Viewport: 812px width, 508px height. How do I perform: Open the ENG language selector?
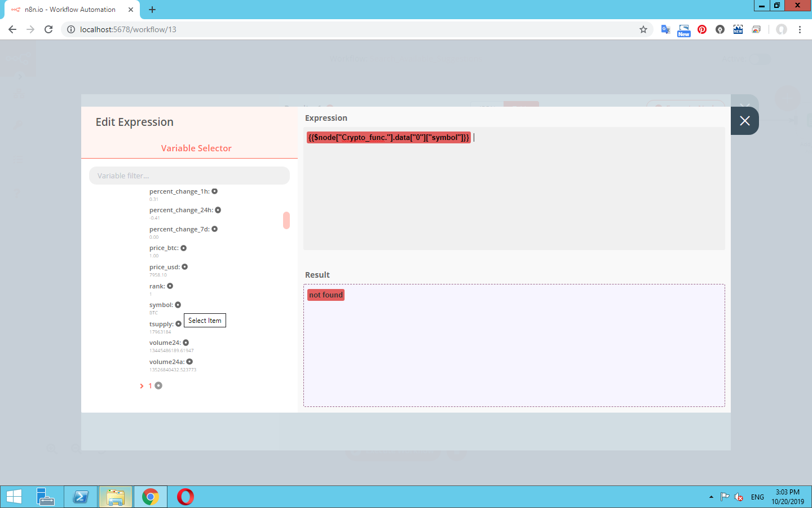pyautogui.click(x=757, y=497)
